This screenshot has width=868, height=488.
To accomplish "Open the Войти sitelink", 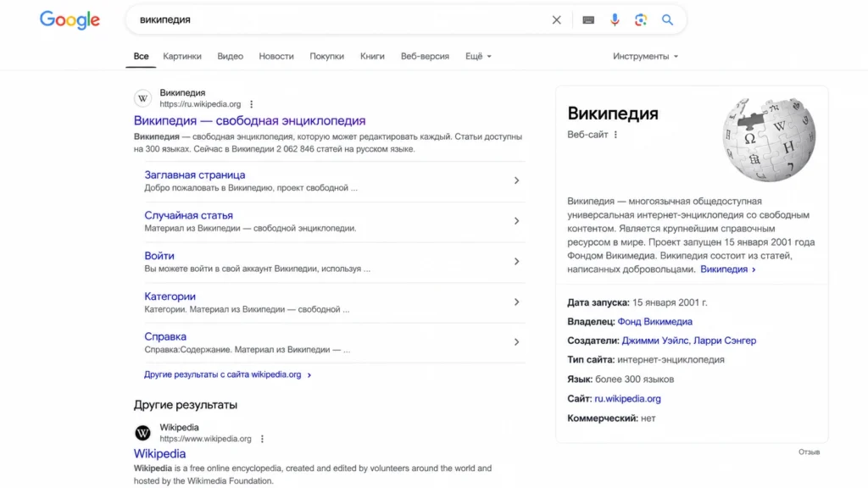I will 159,256.
